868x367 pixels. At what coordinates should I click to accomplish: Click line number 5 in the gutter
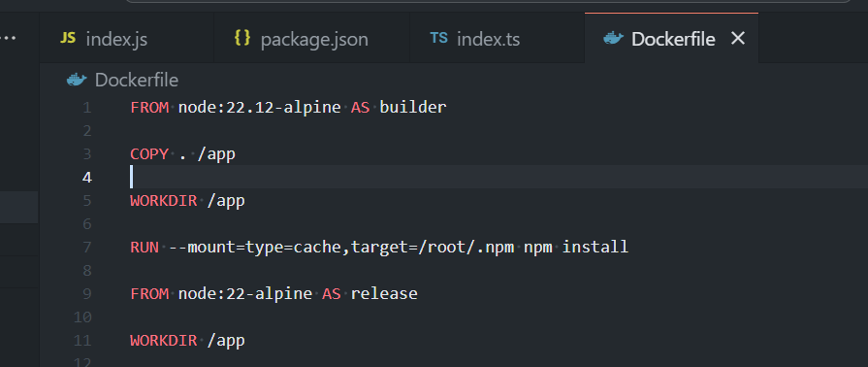point(87,201)
